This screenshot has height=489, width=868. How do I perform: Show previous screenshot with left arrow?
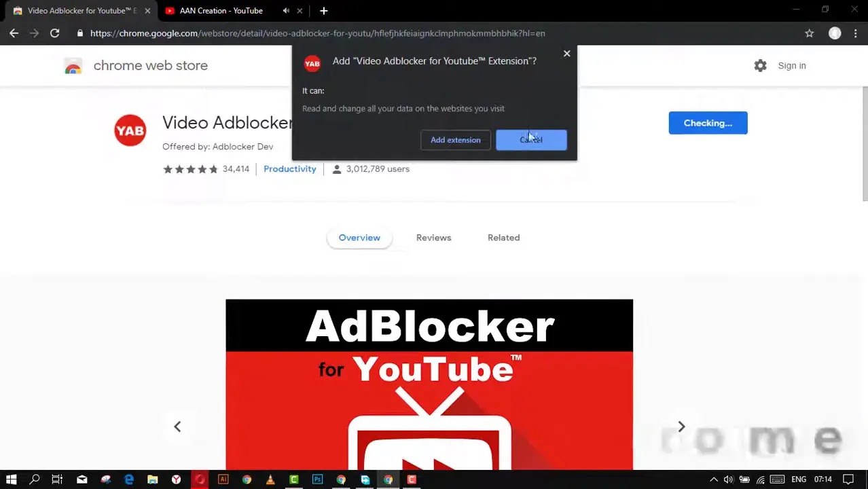[x=177, y=427]
